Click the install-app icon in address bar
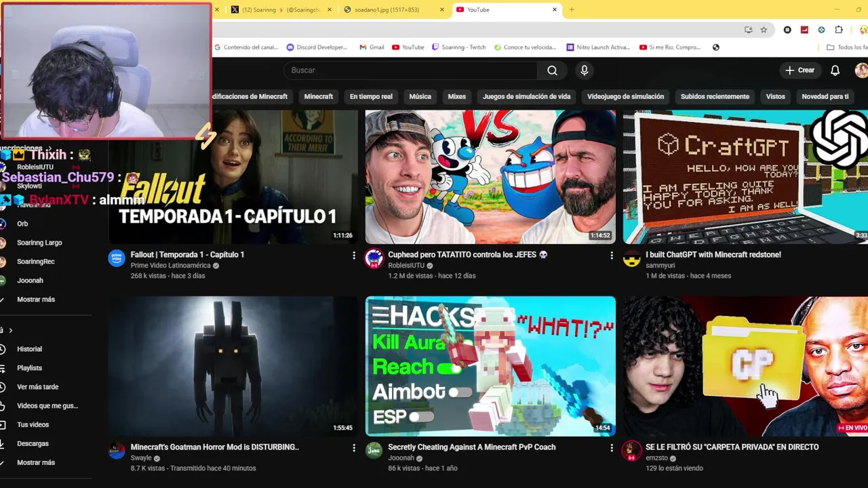868x488 pixels. click(748, 30)
